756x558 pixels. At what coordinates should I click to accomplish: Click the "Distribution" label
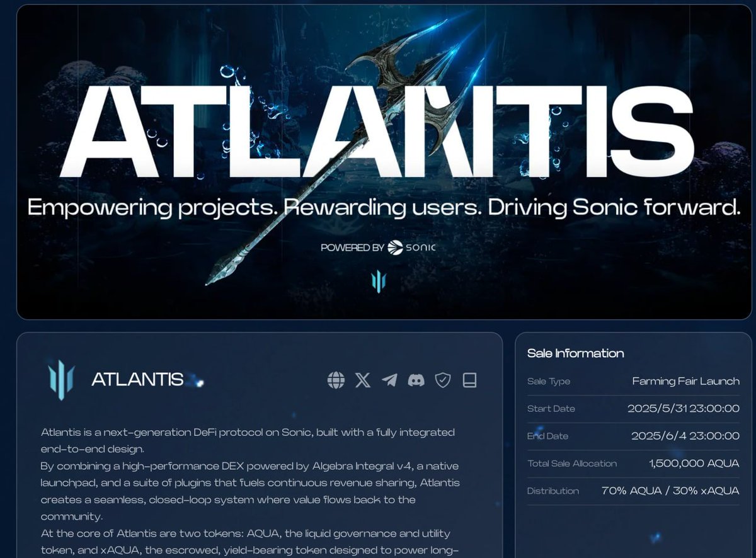[553, 491]
